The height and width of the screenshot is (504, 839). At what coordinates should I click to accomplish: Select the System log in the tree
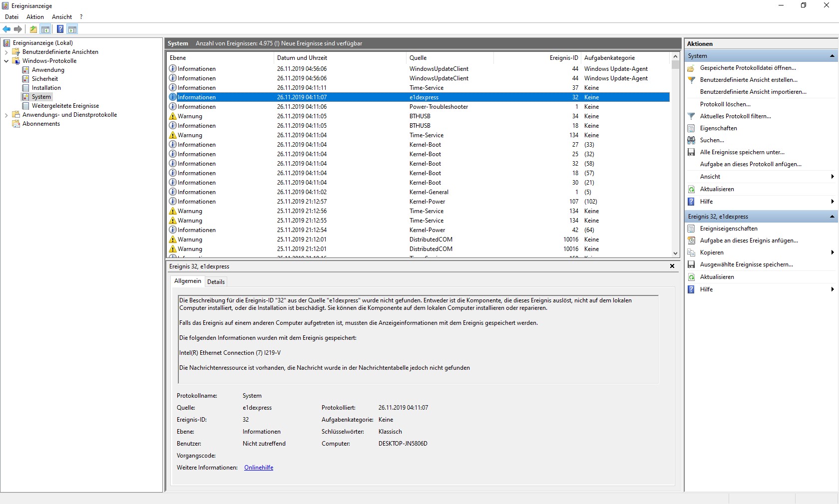click(41, 97)
